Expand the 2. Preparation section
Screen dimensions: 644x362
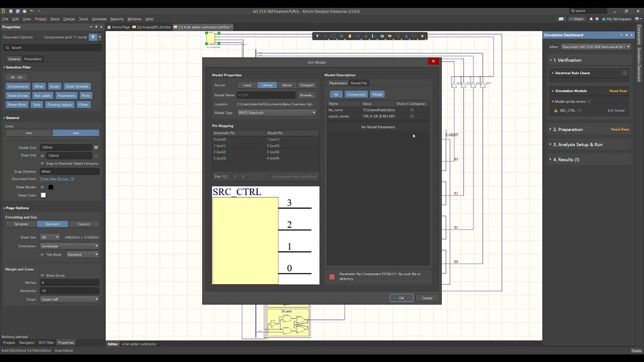[x=568, y=129]
